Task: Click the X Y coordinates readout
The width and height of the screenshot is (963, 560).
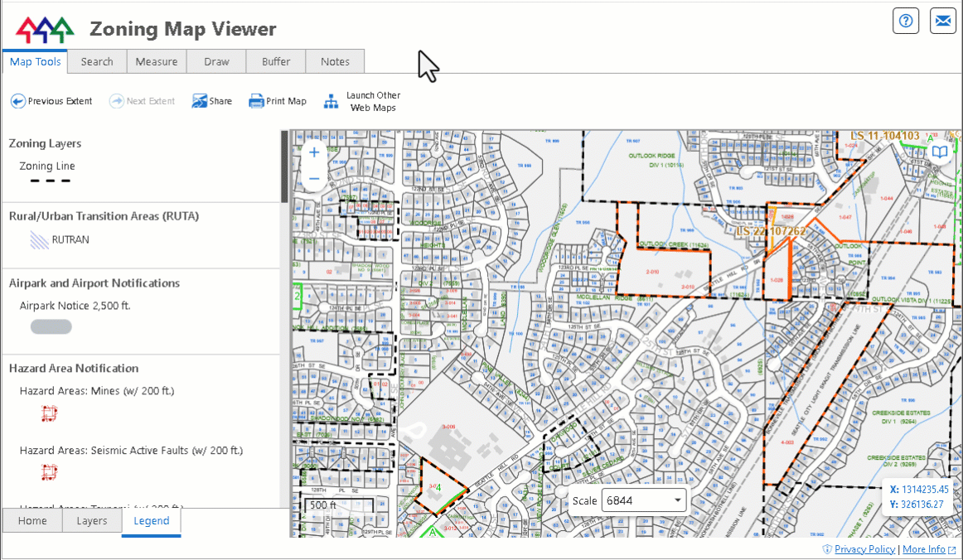Action: click(919, 497)
